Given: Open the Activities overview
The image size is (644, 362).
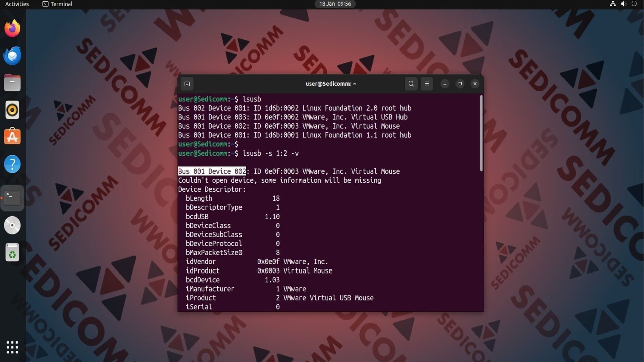Looking at the screenshot, I should pos(17,4).
